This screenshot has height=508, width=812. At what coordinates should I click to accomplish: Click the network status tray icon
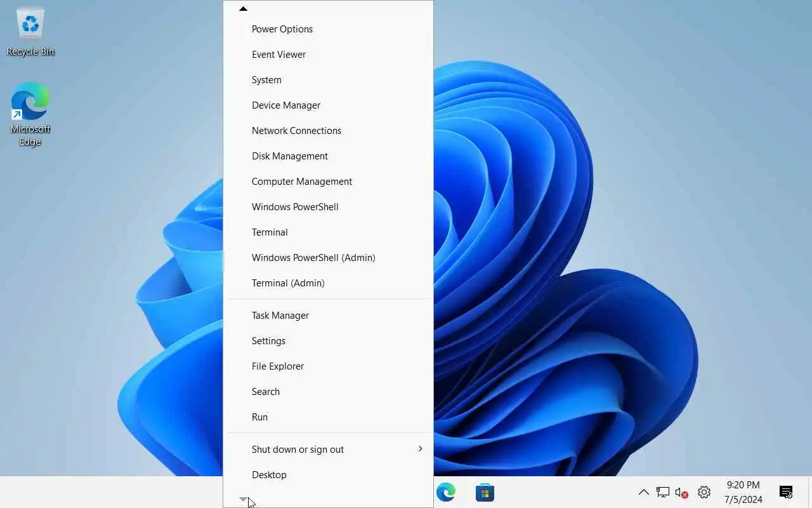click(663, 492)
